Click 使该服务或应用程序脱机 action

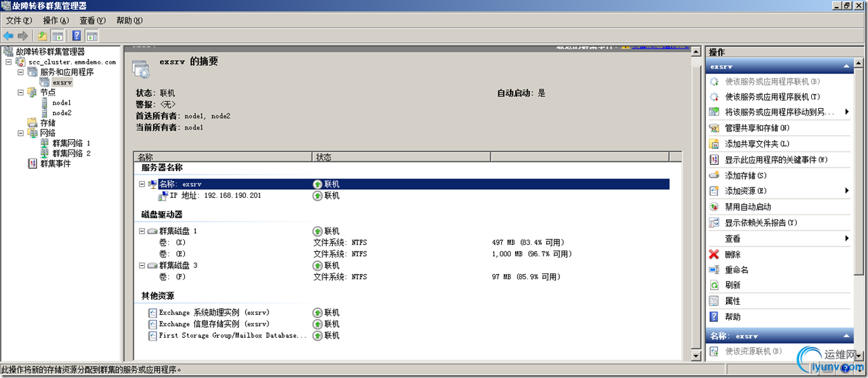[772, 97]
